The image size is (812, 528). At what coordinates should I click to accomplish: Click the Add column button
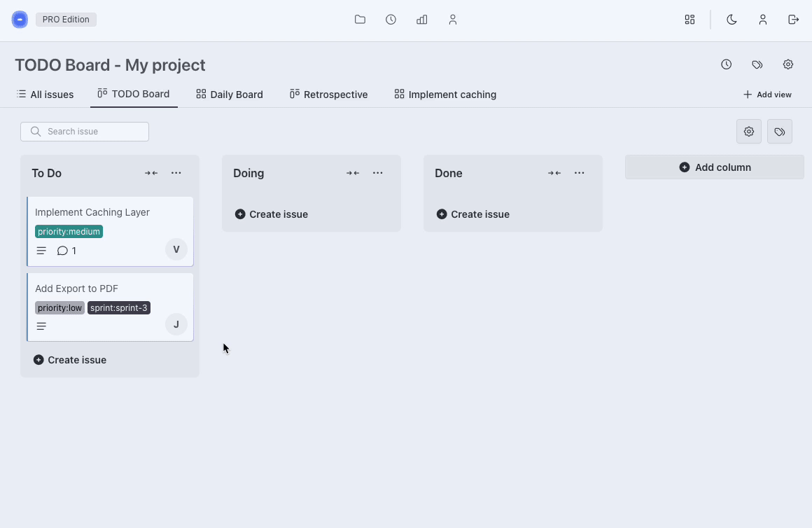714,167
